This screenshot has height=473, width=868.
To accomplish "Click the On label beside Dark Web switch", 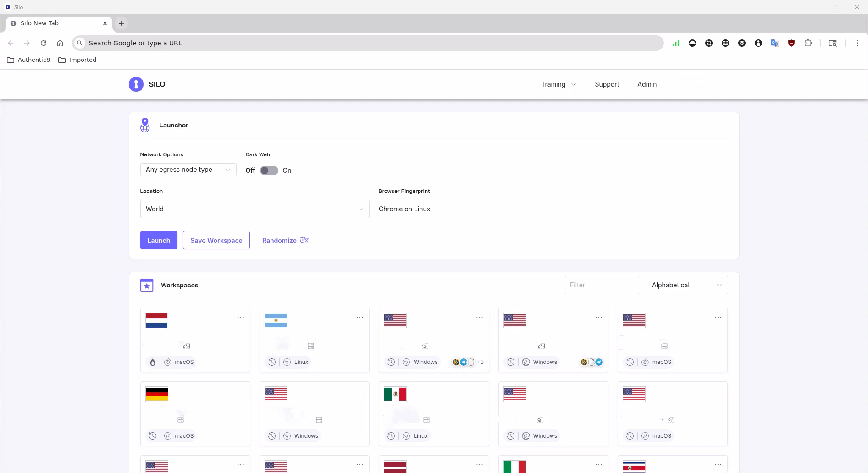I will pos(287,170).
